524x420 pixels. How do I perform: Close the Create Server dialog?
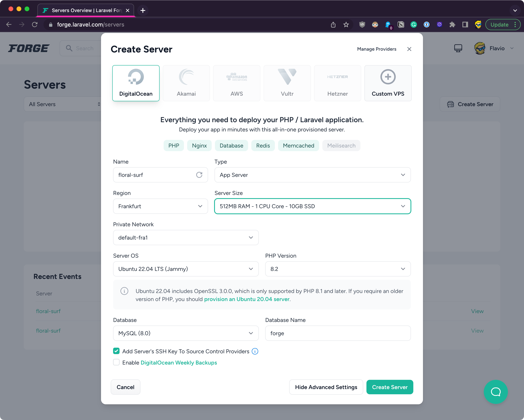(409, 49)
